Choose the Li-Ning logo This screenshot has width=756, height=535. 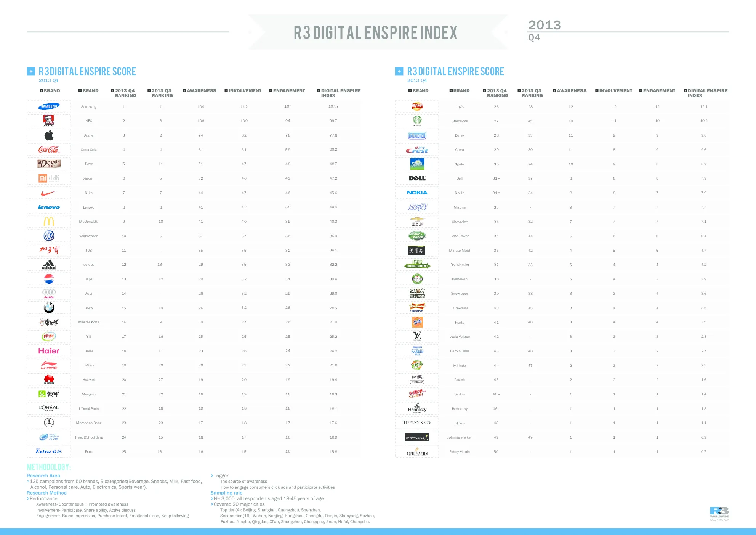pos(49,365)
